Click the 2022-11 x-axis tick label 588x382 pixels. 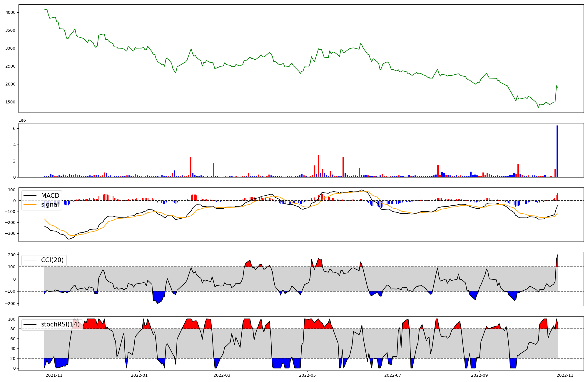(x=565, y=375)
